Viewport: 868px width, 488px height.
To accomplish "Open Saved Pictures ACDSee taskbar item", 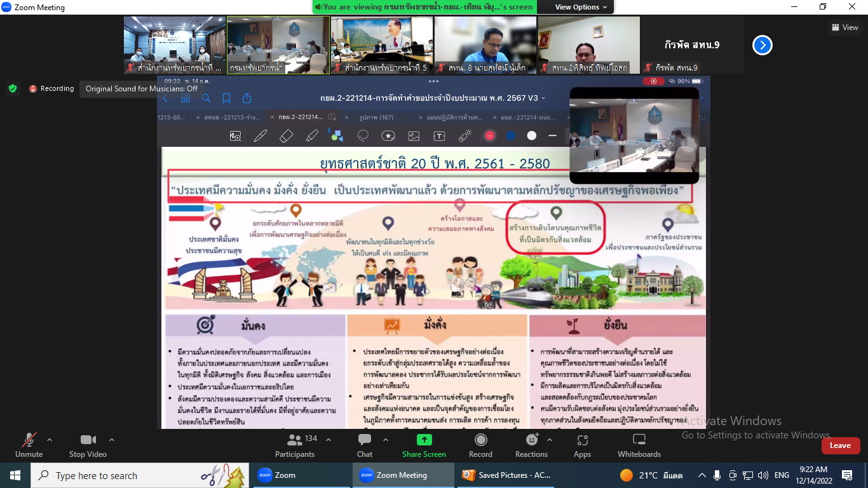I will point(507,475).
